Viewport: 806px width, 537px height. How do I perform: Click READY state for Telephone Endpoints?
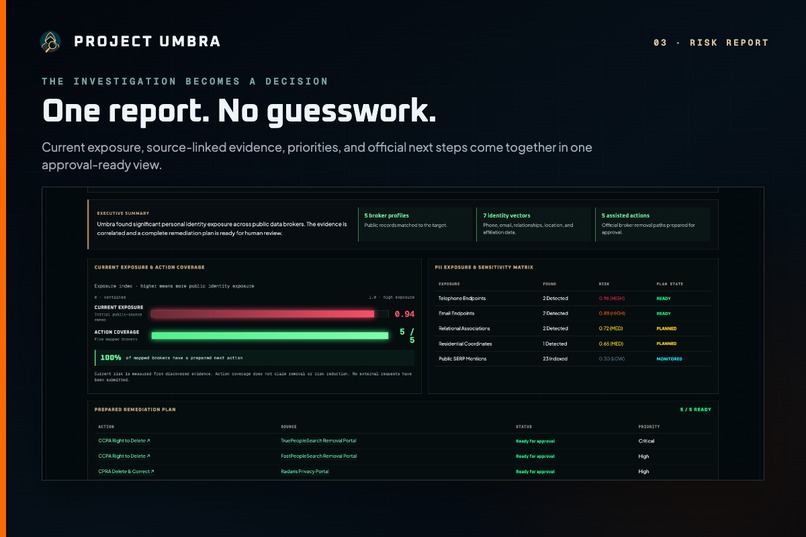[x=664, y=299]
